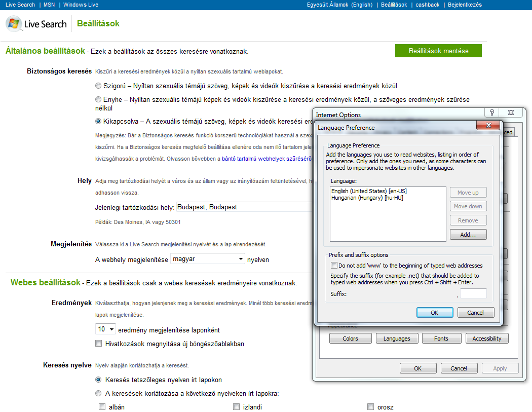
Task: Enable opening links in a new browser window
Action: 99,344
